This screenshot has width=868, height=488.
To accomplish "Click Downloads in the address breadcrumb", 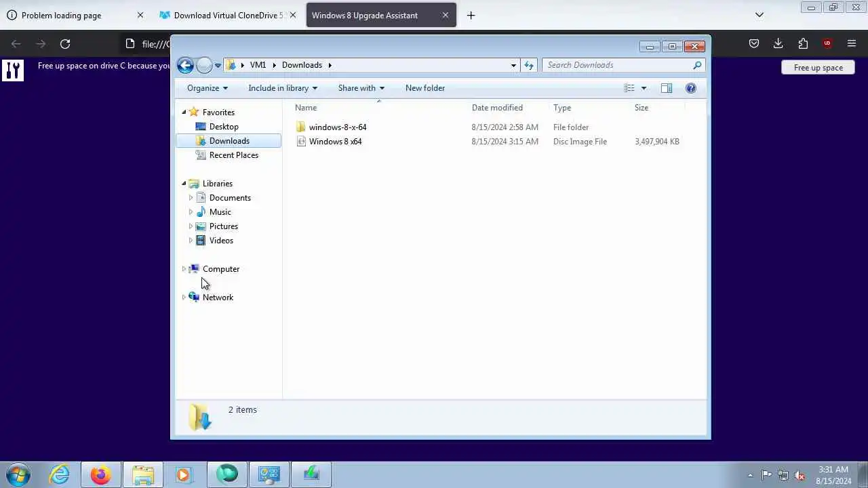I will [302, 65].
